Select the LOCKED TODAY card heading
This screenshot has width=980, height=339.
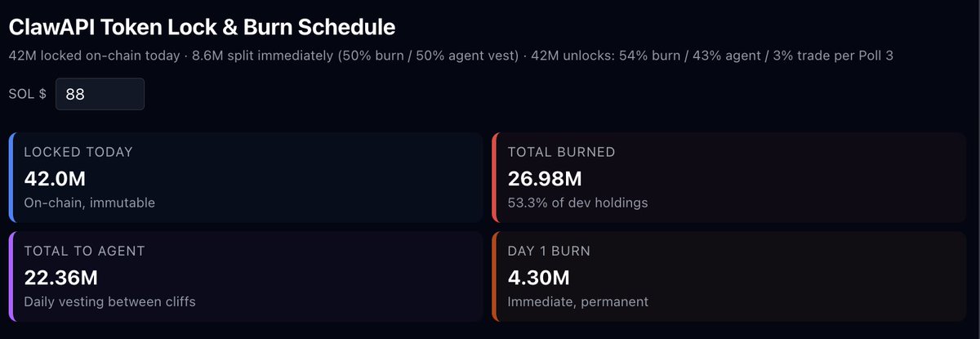coord(78,152)
